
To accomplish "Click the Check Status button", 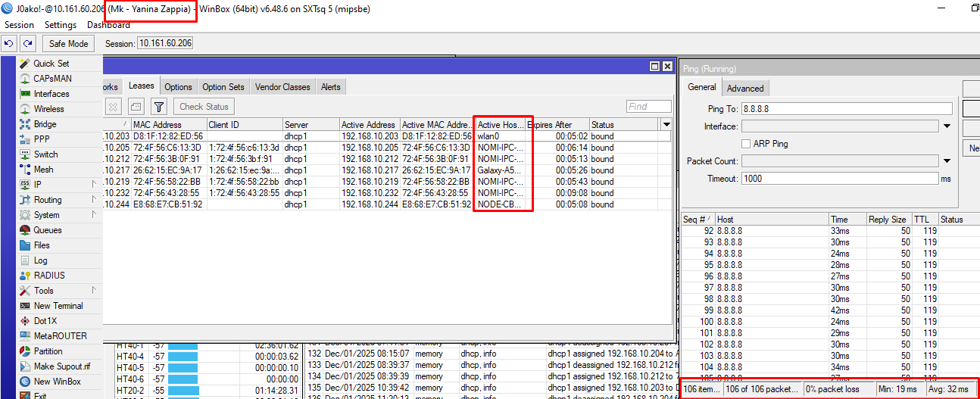I will tap(204, 107).
